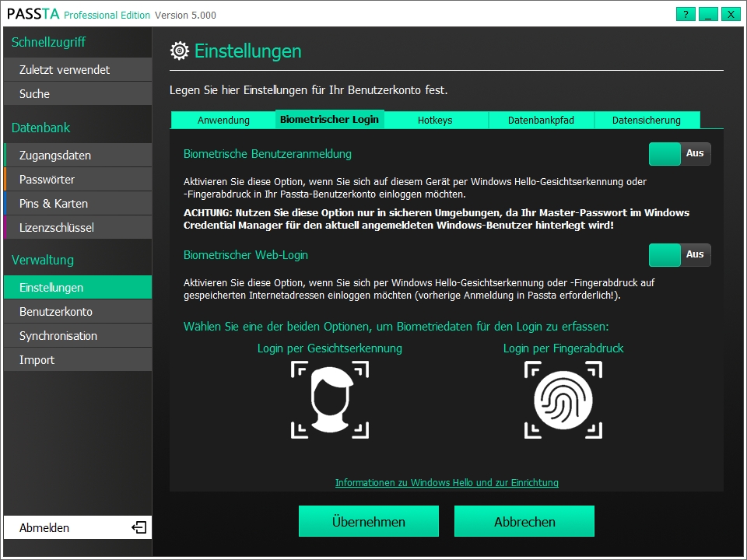This screenshot has width=747, height=560.
Task: Click the face recognition login icon
Action: (330, 400)
